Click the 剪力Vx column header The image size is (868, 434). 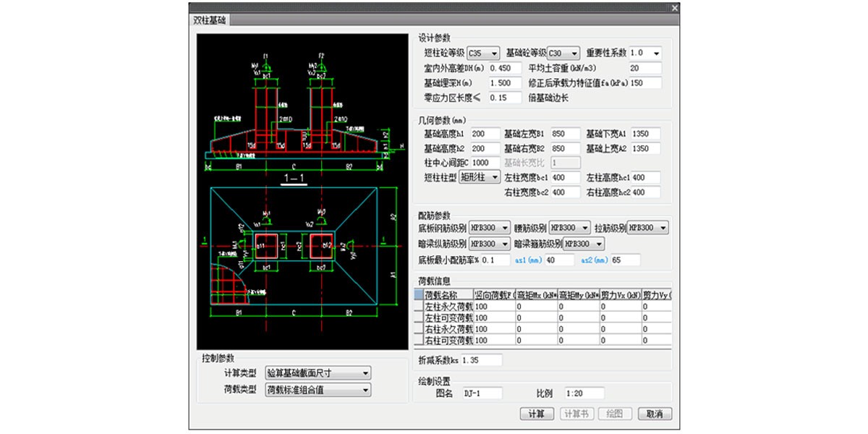coord(621,295)
